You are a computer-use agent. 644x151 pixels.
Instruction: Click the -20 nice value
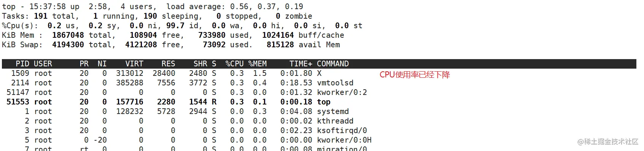click(x=100, y=140)
